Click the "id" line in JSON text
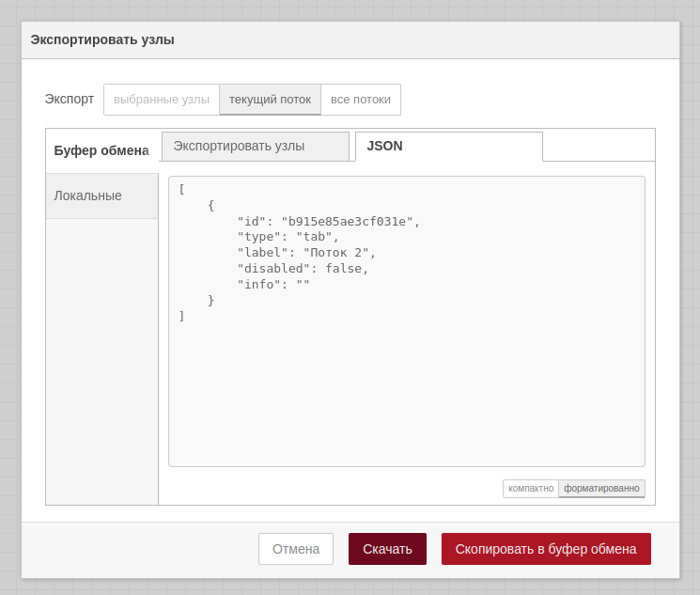This screenshot has height=595, width=700. coord(328,222)
